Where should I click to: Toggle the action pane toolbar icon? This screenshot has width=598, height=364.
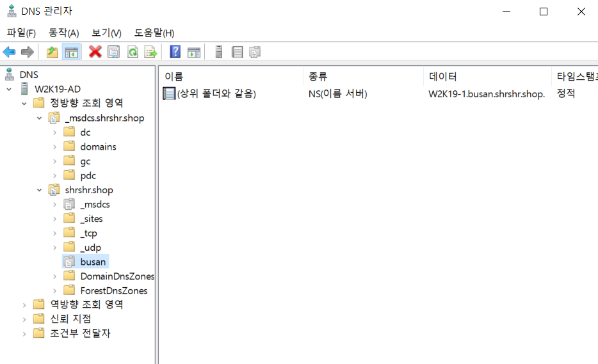(194, 52)
